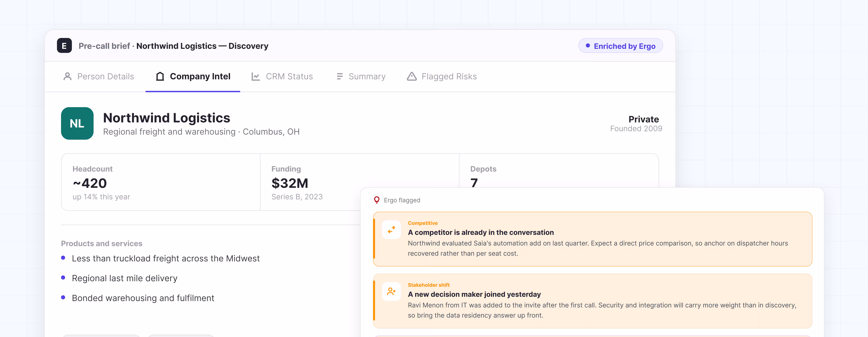Open the Person Details tab
This screenshot has height=337, width=868.
99,76
